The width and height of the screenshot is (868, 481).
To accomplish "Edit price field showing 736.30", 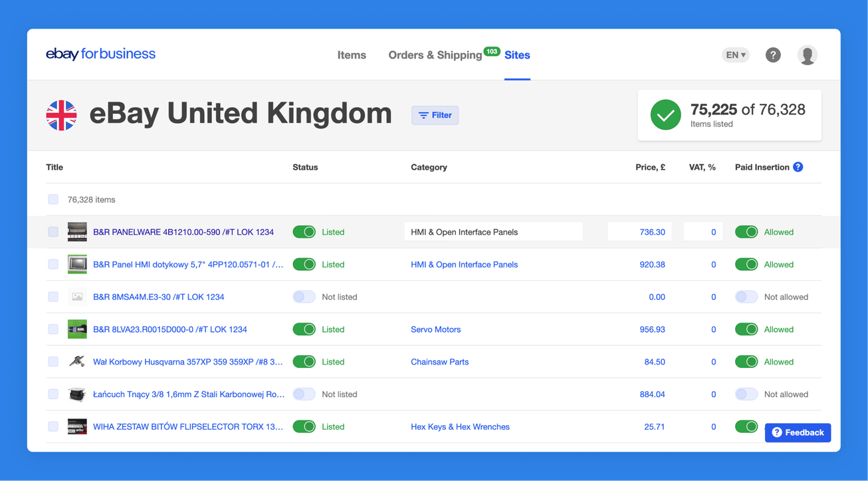I will pos(639,232).
